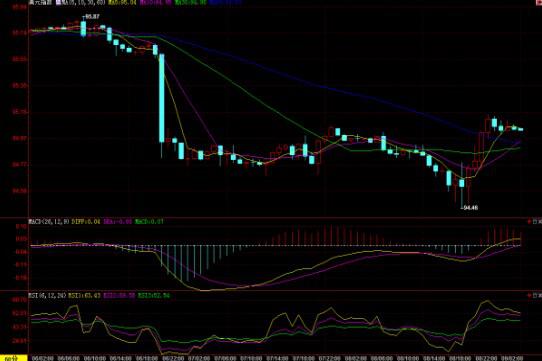This screenshot has width=542, height=361.
Task: Click the 94.46 low price marker
Action: [470, 208]
